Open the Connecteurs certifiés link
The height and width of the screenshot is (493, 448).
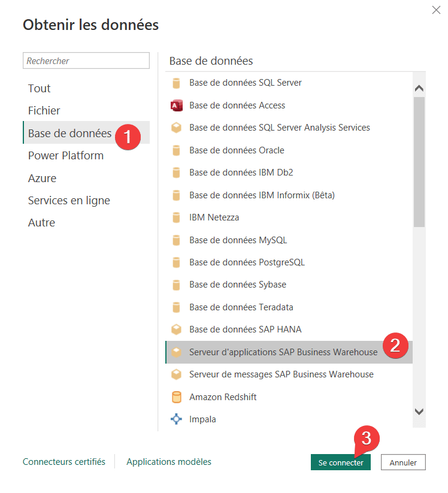pyautogui.click(x=64, y=462)
